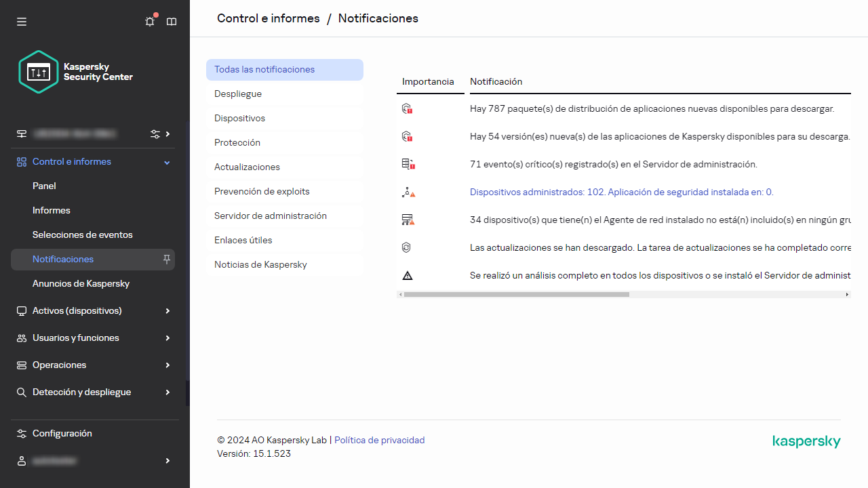This screenshot has height=488, width=868.
Task: Select Servidor de administración category
Action: (x=285, y=216)
